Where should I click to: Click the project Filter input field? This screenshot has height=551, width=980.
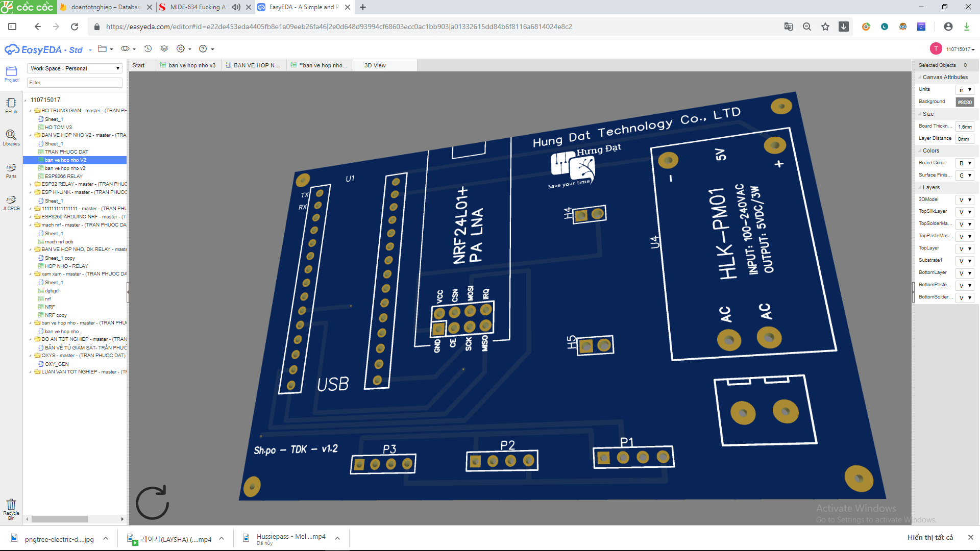75,83
